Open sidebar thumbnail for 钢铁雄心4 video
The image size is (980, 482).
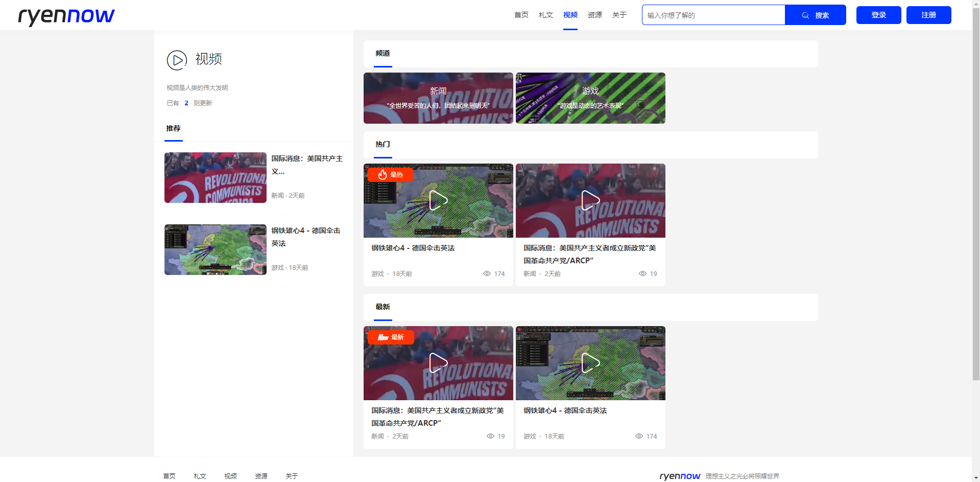coord(216,249)
